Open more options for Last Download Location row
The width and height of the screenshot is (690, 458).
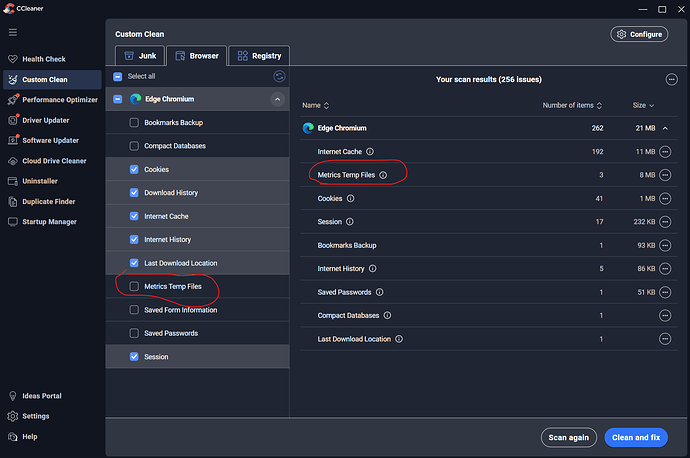665,339
